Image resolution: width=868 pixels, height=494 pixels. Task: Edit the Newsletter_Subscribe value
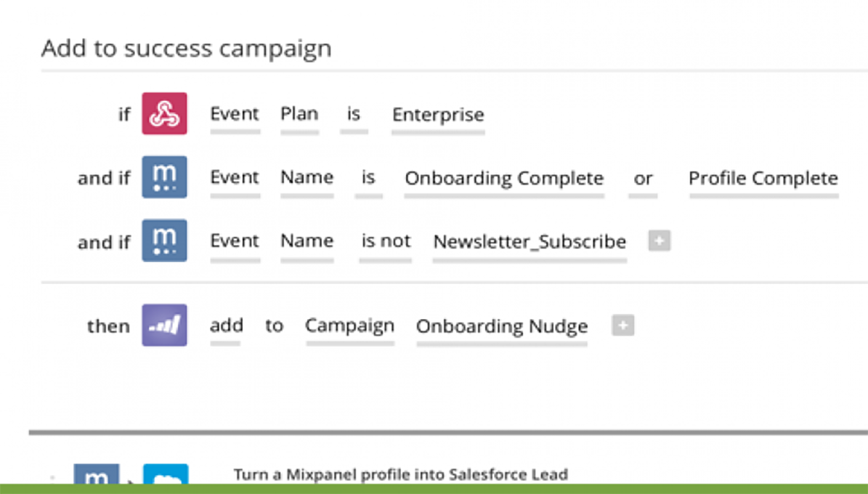pos(530,241)
